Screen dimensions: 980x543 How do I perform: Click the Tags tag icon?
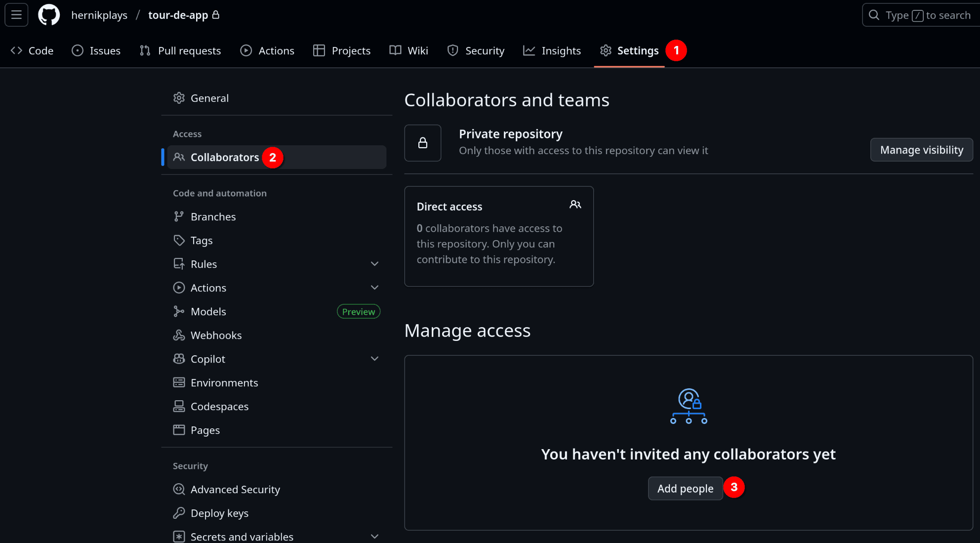click(x=179, y=241)
